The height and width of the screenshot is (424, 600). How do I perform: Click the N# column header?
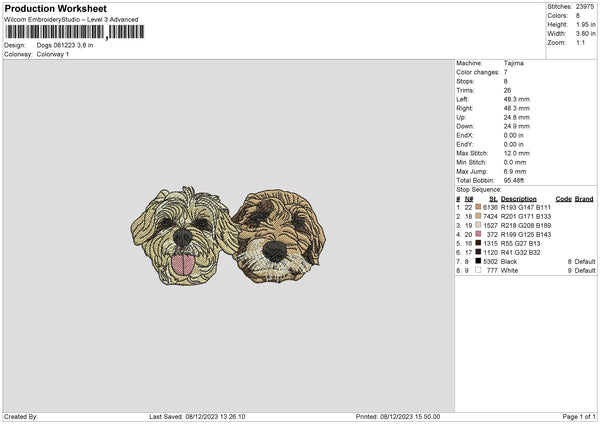tap(468, 198)
